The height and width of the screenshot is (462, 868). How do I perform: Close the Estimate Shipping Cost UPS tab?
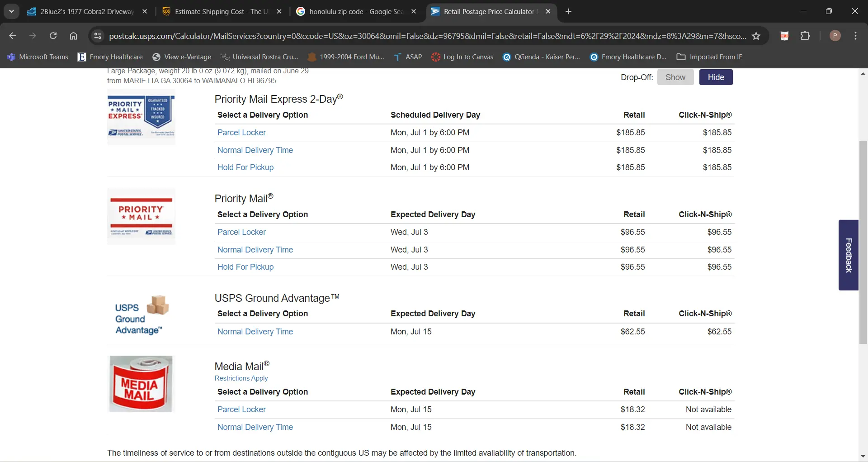coord(279,11)
